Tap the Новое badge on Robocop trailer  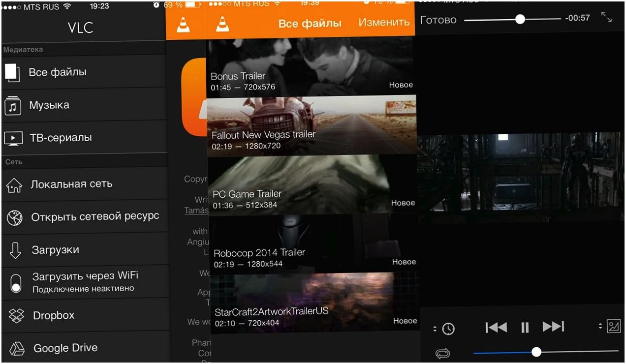point(404,262)
